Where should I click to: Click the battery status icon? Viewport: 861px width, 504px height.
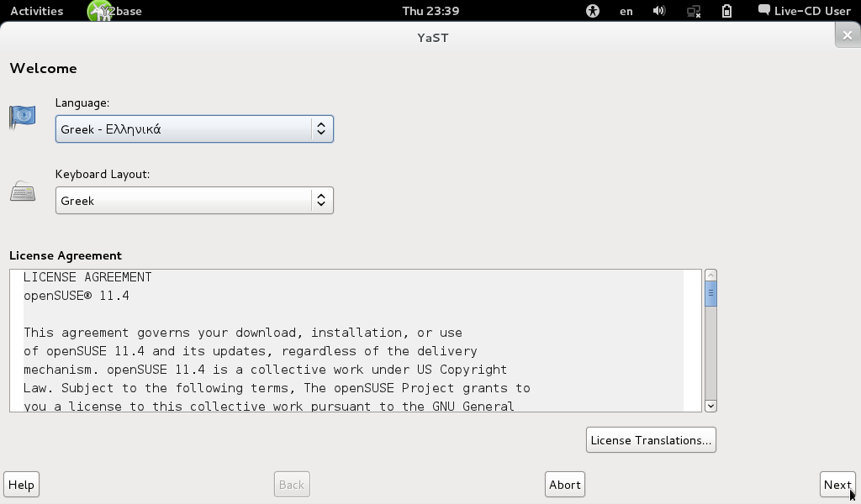[x=726, y=11]
